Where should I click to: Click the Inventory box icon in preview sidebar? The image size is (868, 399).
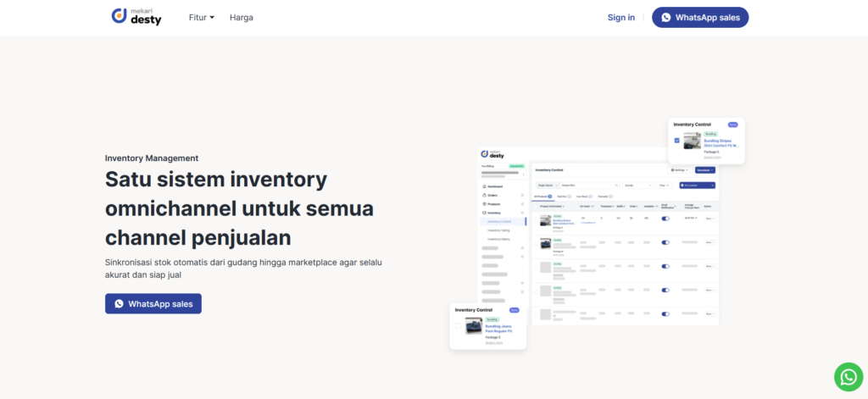pos(484,213)
